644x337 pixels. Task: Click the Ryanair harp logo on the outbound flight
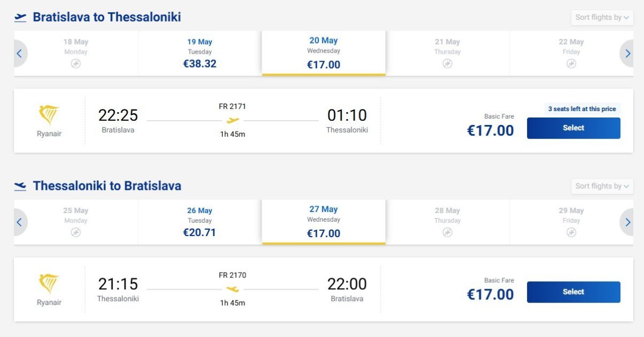(49, 115)
